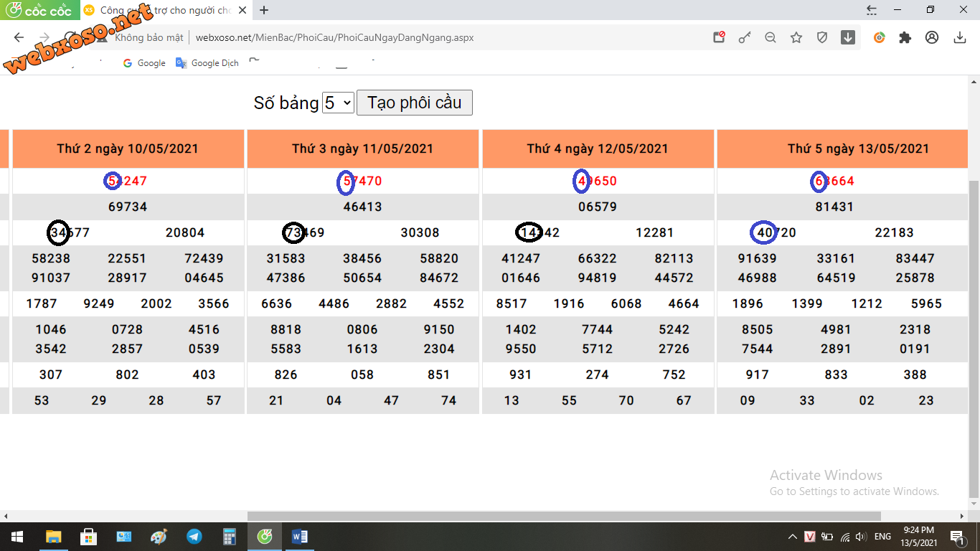Open the saved passwords key icon
Viewport: 980px width, 551px height.
point(745,38)
